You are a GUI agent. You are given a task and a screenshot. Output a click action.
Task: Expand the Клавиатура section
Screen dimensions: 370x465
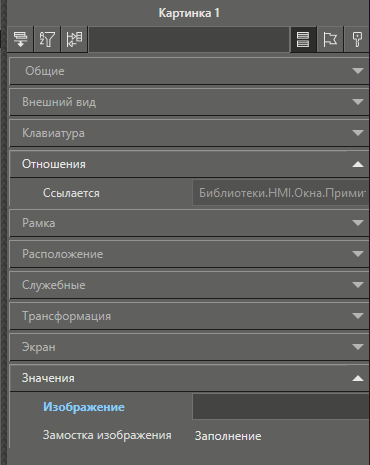coord(189,133)
